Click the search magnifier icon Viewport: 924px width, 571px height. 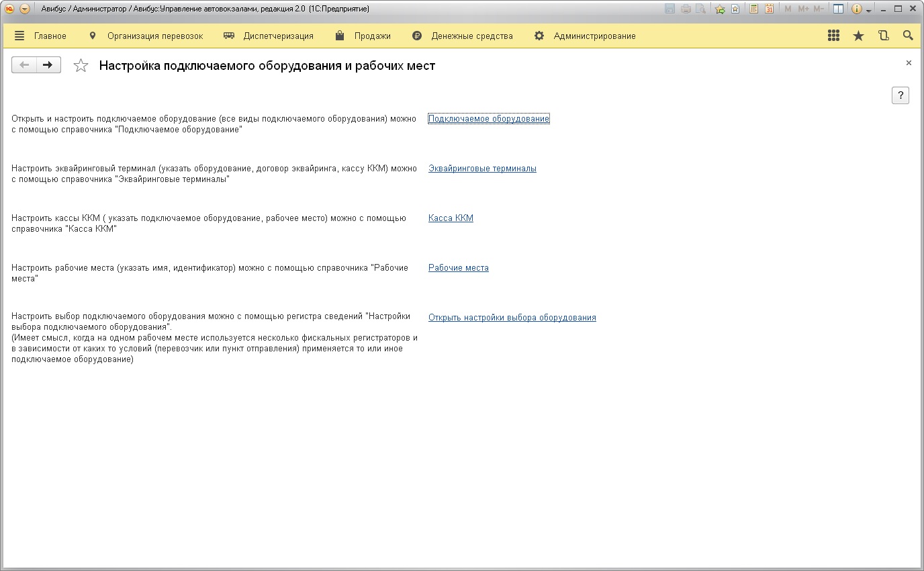point(908,36)
